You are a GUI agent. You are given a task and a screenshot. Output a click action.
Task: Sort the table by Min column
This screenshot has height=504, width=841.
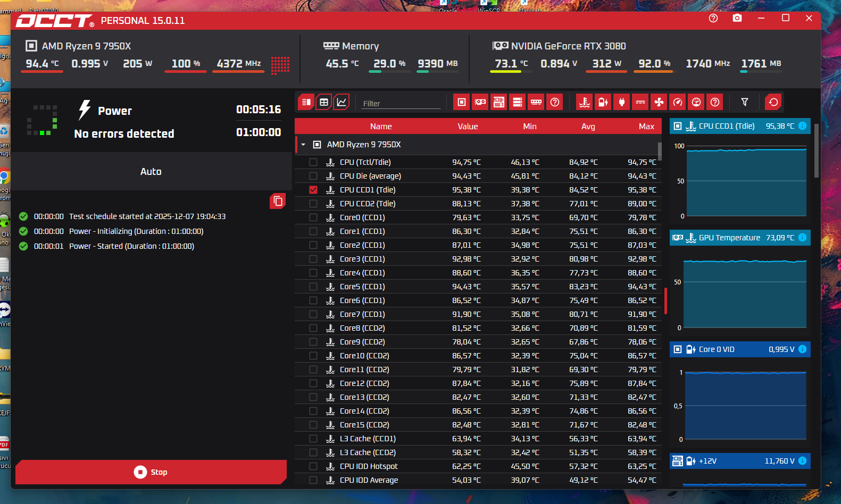[x=530, y=127]
